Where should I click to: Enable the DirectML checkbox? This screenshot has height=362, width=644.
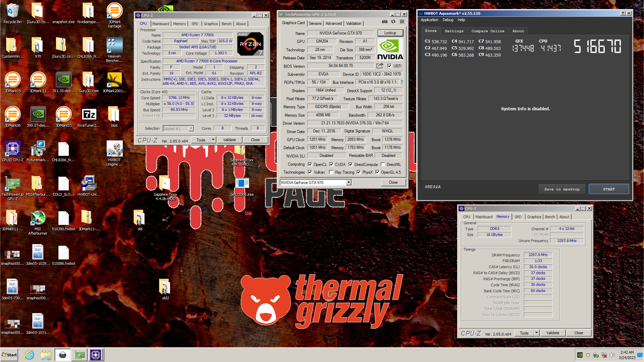coord(383,164)
